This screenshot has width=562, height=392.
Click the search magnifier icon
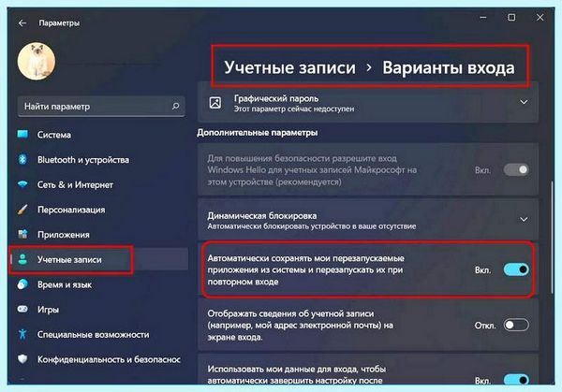coord(176,106)
